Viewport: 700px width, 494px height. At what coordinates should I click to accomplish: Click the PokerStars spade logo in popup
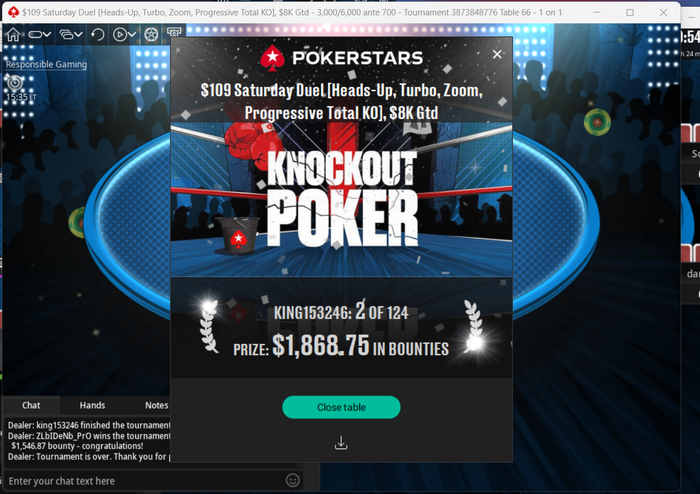[272, 58]
